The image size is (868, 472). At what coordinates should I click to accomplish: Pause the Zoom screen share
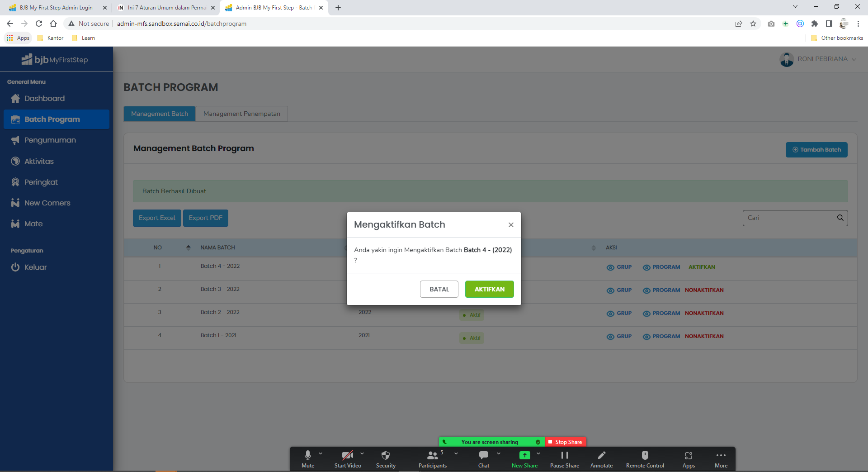[565, 459]
